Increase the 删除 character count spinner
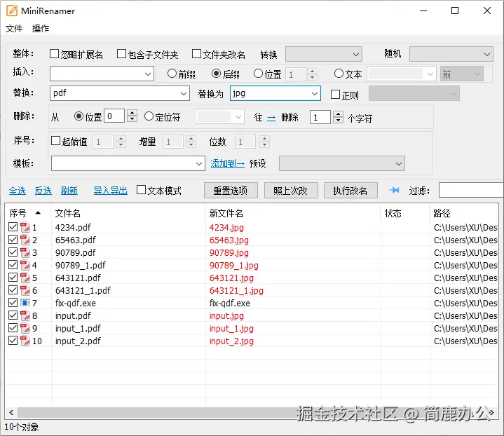 (338, 114)
